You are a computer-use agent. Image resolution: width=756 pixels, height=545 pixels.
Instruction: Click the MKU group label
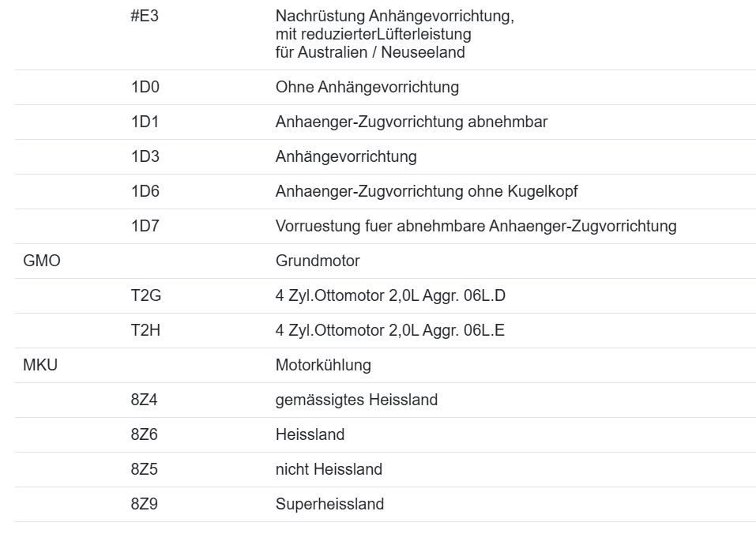(40, 366)
